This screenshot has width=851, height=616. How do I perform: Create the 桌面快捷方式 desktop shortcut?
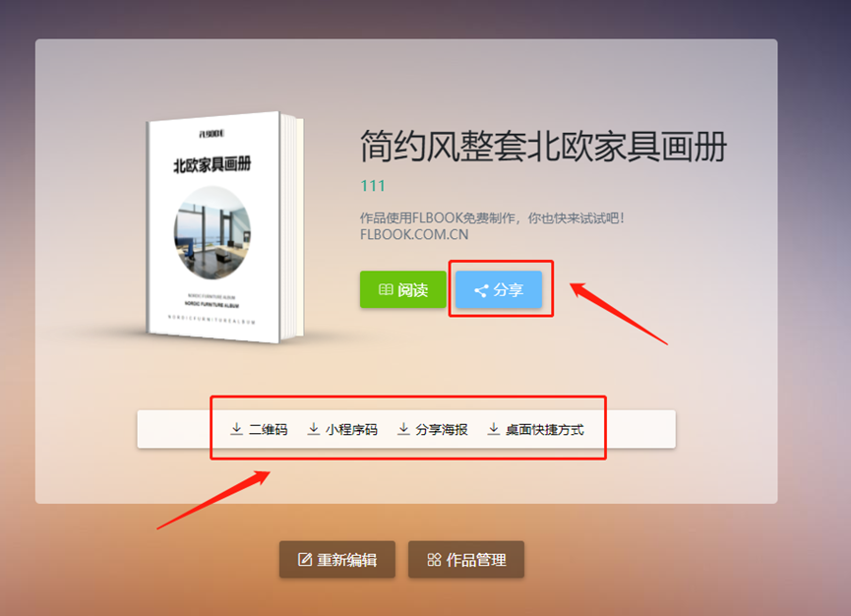tap(536, 429)
